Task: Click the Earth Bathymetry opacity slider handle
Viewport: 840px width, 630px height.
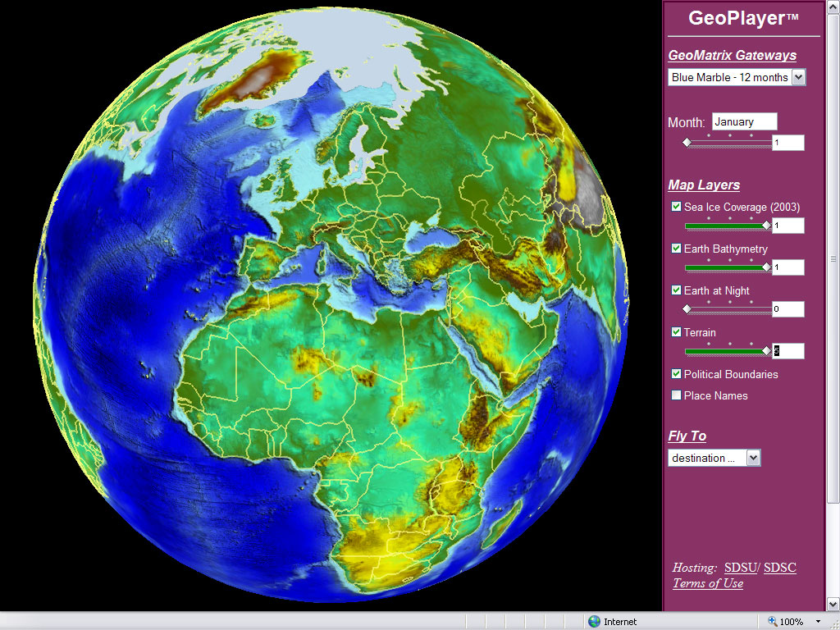Action: click(x=767, y=267)
